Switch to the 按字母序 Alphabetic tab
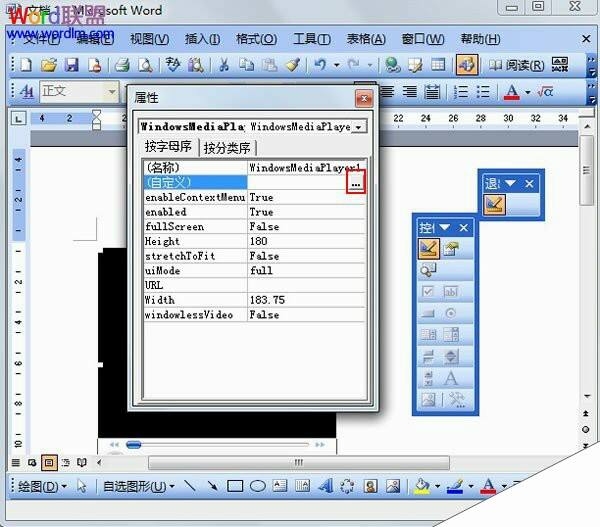The height and width of the screenshot is (527, 600). pos(168,146)
